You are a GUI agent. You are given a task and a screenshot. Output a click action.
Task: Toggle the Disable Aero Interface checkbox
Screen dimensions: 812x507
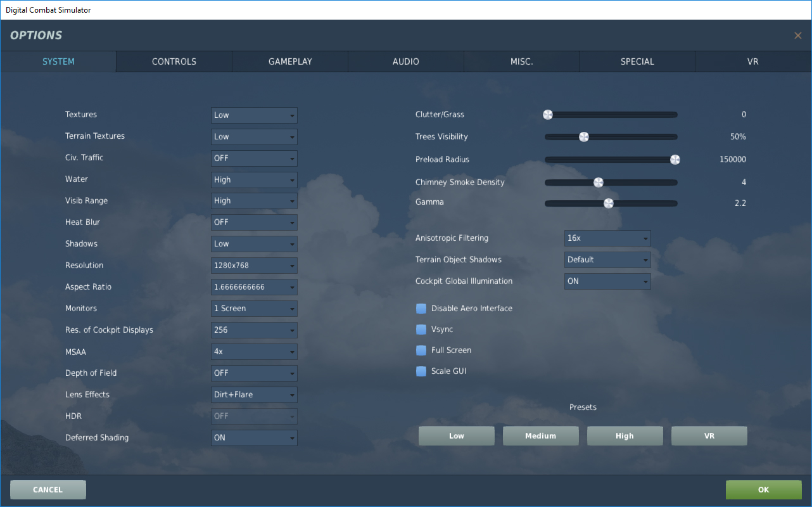(x=421, y=309)
